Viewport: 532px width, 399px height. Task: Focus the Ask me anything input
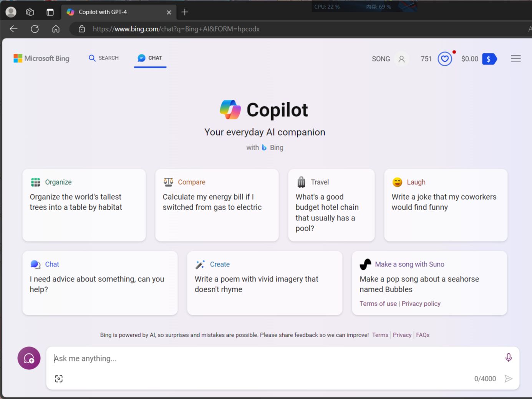277,358
